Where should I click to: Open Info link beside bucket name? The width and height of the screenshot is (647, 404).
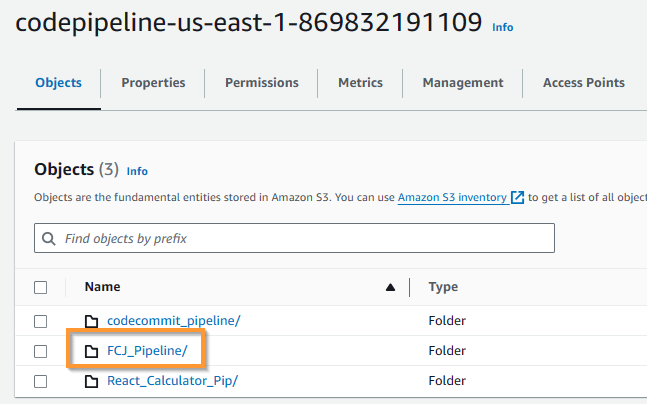[503, 27]
